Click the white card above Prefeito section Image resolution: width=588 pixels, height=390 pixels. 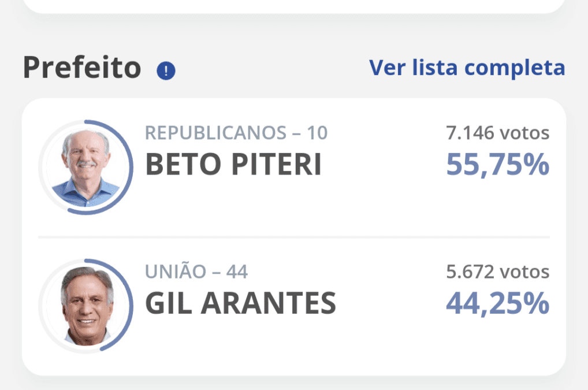coord(293,6)
